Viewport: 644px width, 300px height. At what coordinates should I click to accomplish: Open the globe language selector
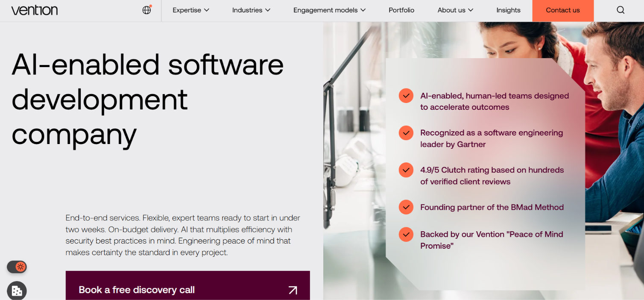[147, 10]
